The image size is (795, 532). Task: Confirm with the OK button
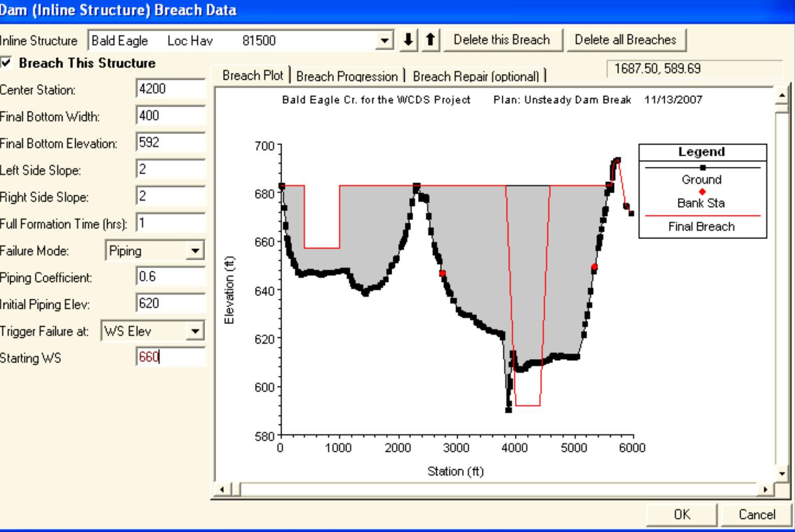click(x=681, y=514)
